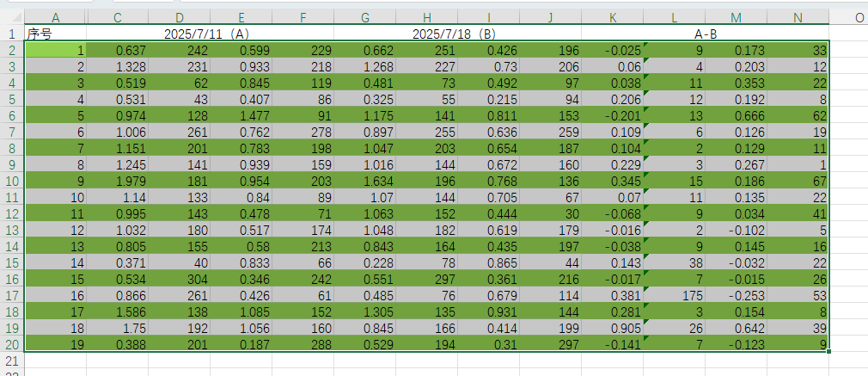Select the cell containing 1.634
The width and height of the screenshot is (868, 376).
[365, 182]
